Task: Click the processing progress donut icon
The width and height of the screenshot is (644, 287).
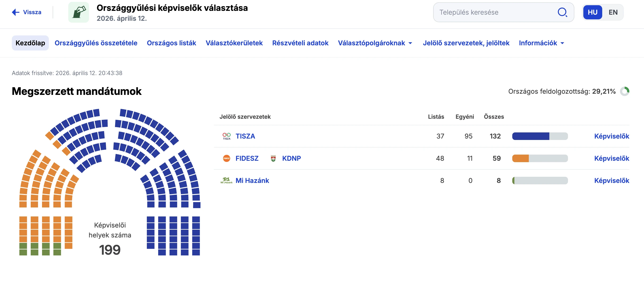Action: 624,91
